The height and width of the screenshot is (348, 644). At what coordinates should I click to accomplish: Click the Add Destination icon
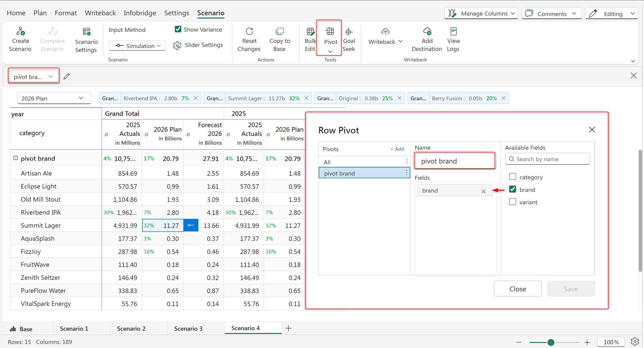(427, 31)
